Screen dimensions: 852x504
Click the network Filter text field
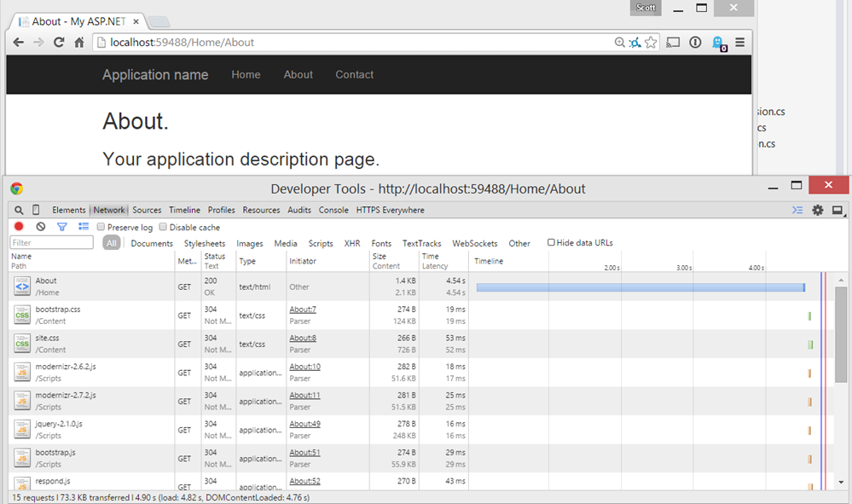(x=52, y=243)
